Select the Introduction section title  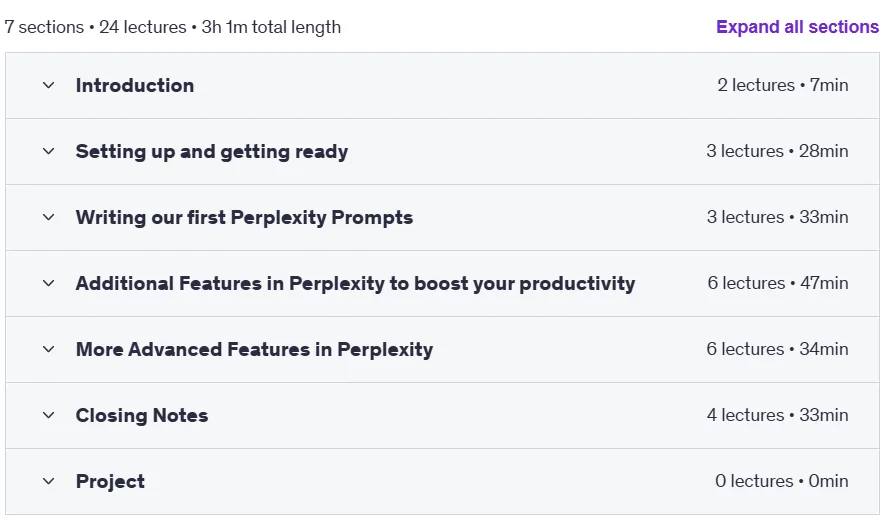click(x=135, y=85)
